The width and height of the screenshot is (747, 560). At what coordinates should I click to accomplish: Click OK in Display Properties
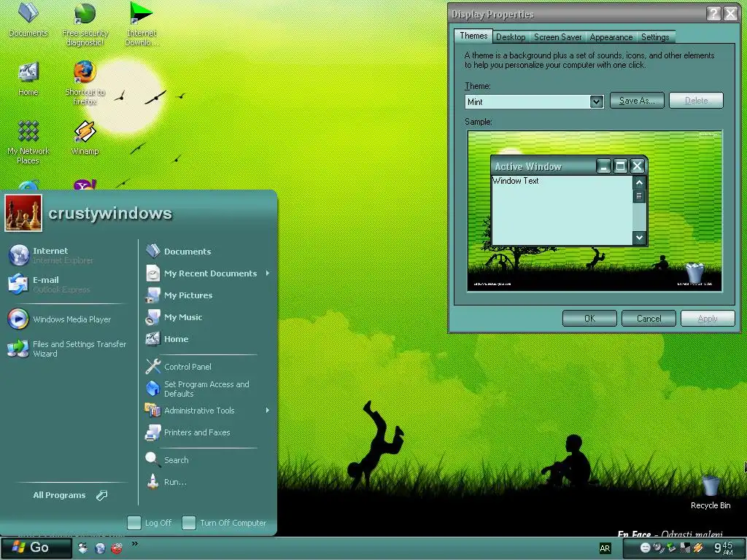pos(589,318)
